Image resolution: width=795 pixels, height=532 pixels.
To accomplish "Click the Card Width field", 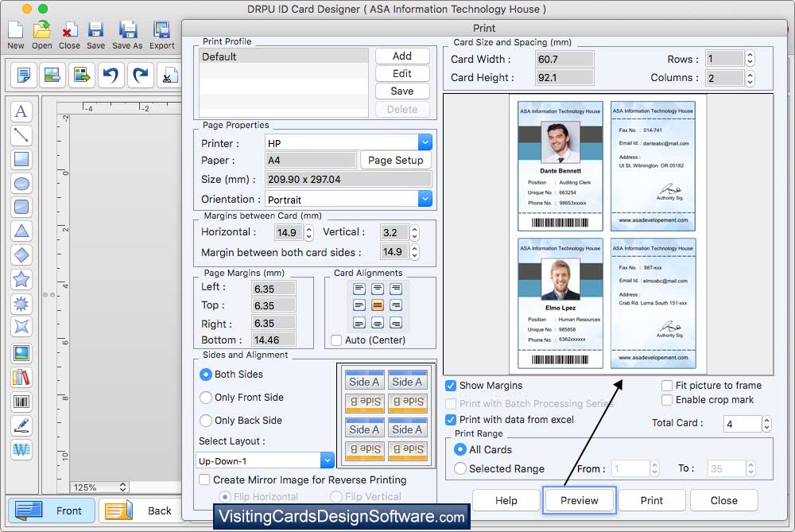I will pyautogui.click(x=564, y=60).
